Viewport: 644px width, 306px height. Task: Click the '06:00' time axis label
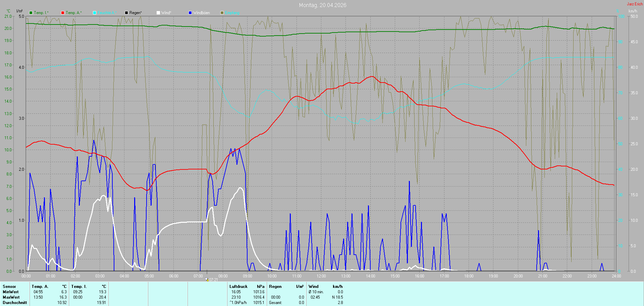coord(174,276)
